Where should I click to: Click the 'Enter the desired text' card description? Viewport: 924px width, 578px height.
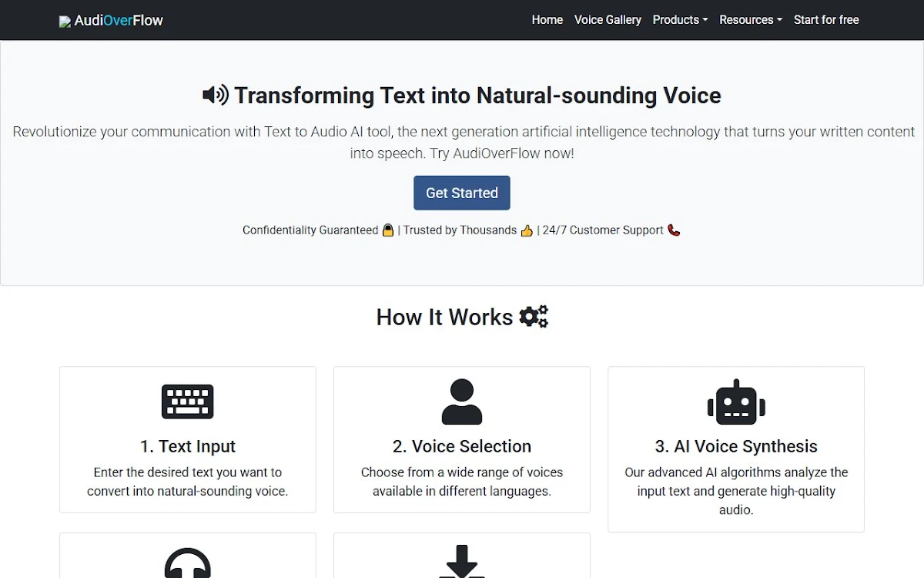point(188,482)
